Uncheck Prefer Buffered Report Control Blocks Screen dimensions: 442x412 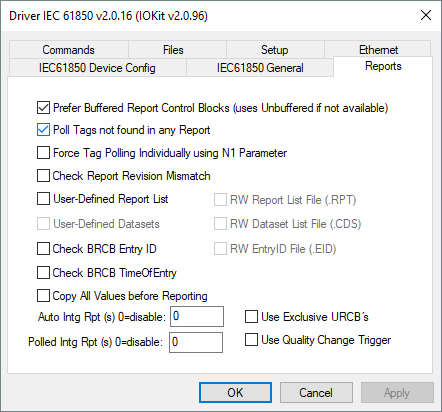43,108
